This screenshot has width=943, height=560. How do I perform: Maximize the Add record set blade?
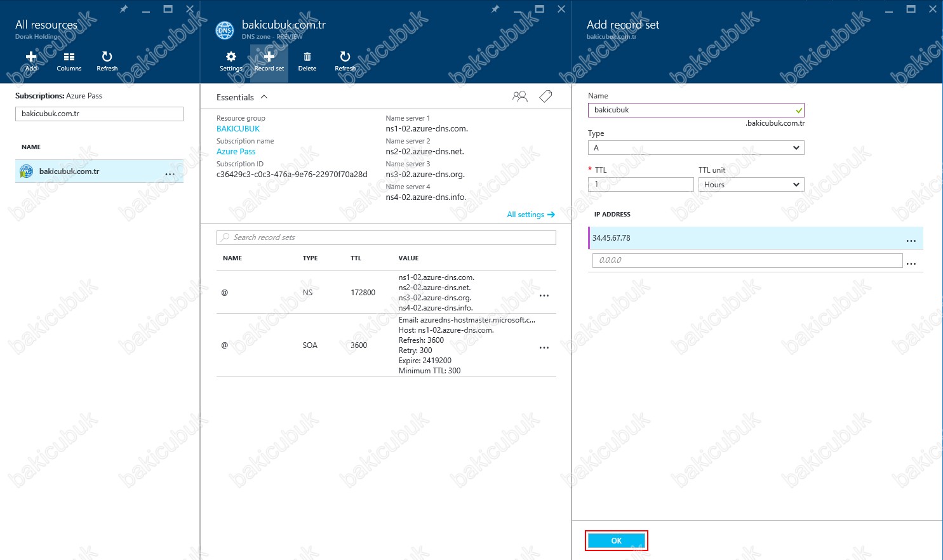[x=911, y=9]
